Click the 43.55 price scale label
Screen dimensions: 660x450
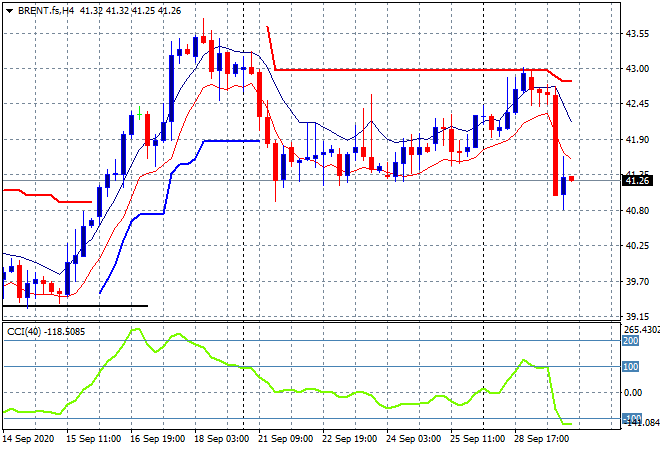[637, 34]
